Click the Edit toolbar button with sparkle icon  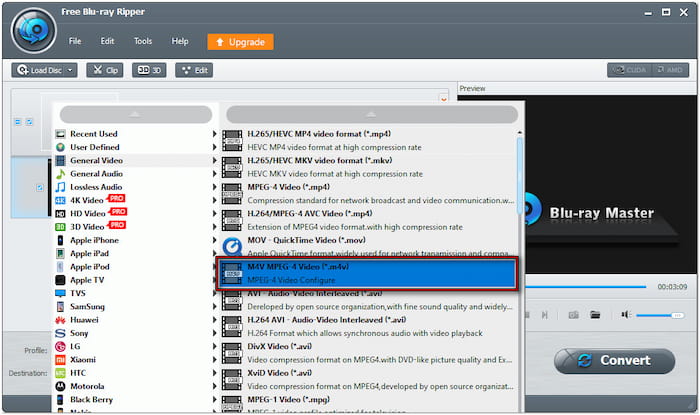pos(194,70)
